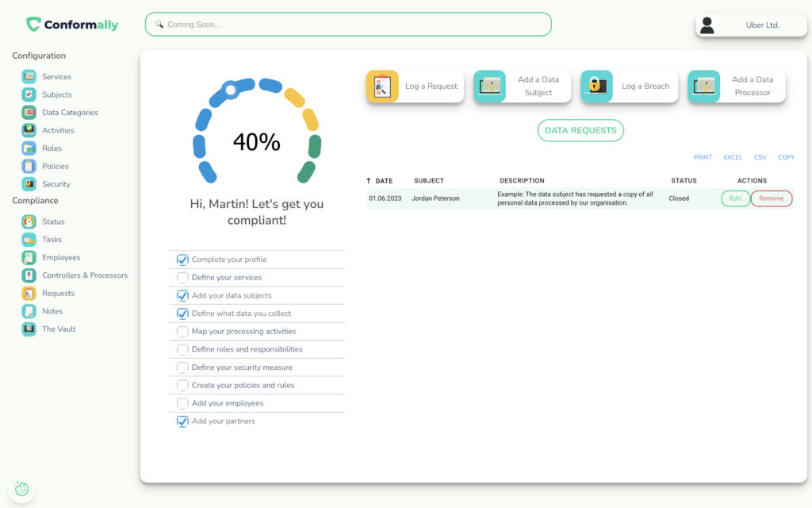This screenshot has width=812, height=508.
Task: Click the Activities sidebar icon
Action: (x=29, y=130)
